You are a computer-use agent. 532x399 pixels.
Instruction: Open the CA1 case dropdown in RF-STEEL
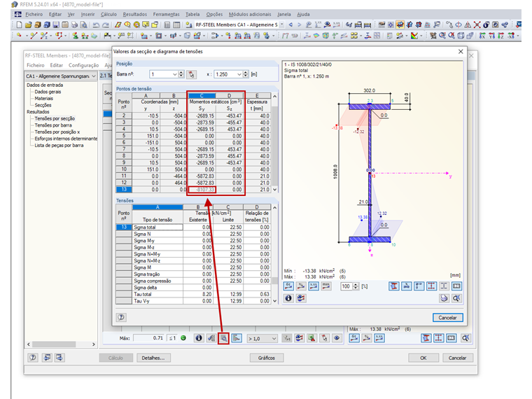click(x=94, y=76)
